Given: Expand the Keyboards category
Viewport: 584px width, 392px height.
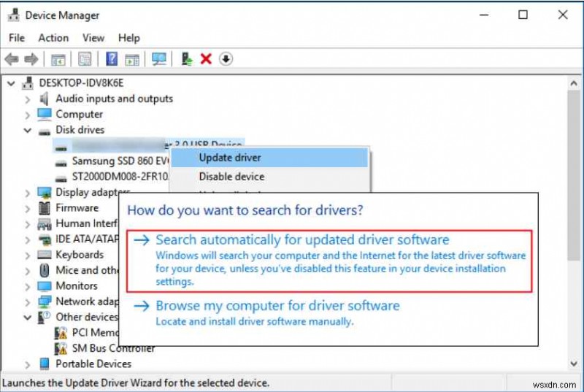Looking at the screenshot, I should [x=28, y=255].
